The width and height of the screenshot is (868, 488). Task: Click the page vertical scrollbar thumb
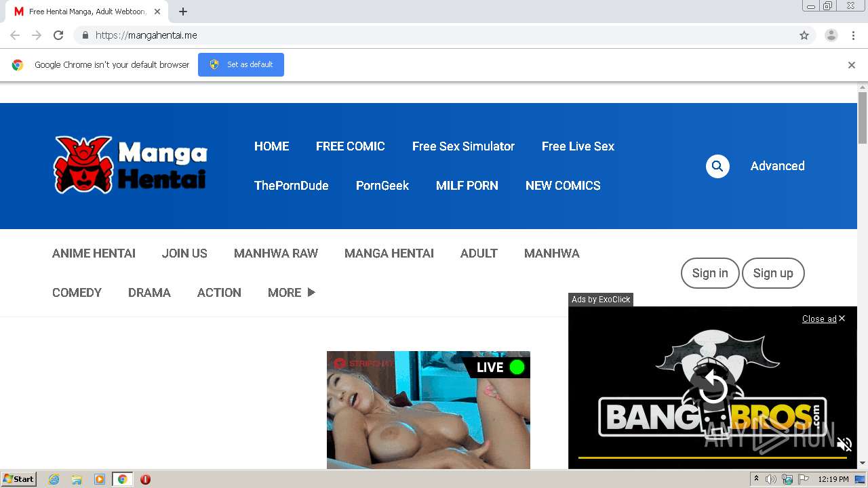863,117
